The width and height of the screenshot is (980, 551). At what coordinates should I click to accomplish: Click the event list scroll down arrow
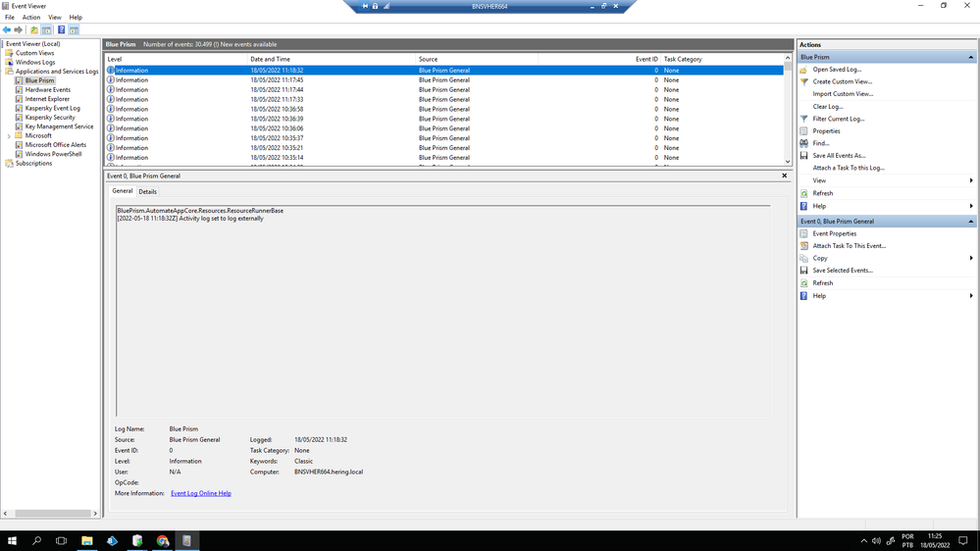[788, 162]
